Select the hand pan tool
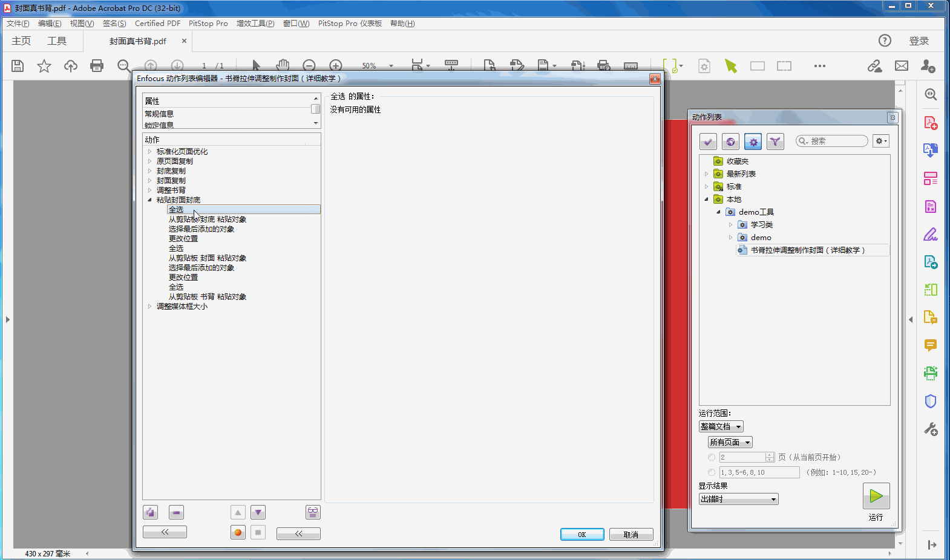 283,65
